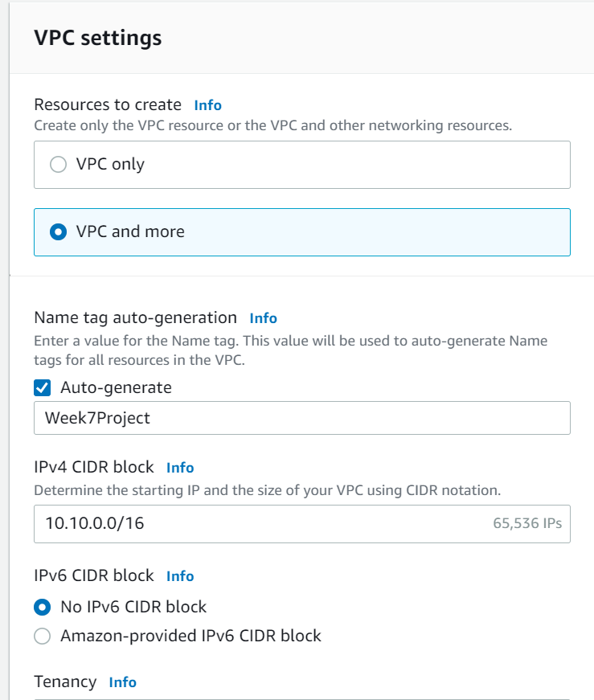Uncheck the Auto-generate checkbox
This screenshot has height=700, width=594.
click(x=42, y=387)
